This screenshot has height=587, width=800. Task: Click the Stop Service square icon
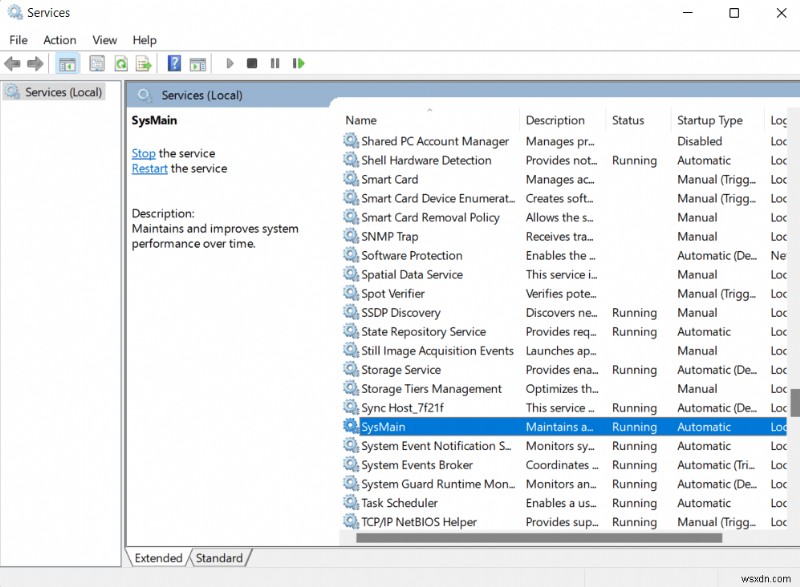[x=252, y=63]
